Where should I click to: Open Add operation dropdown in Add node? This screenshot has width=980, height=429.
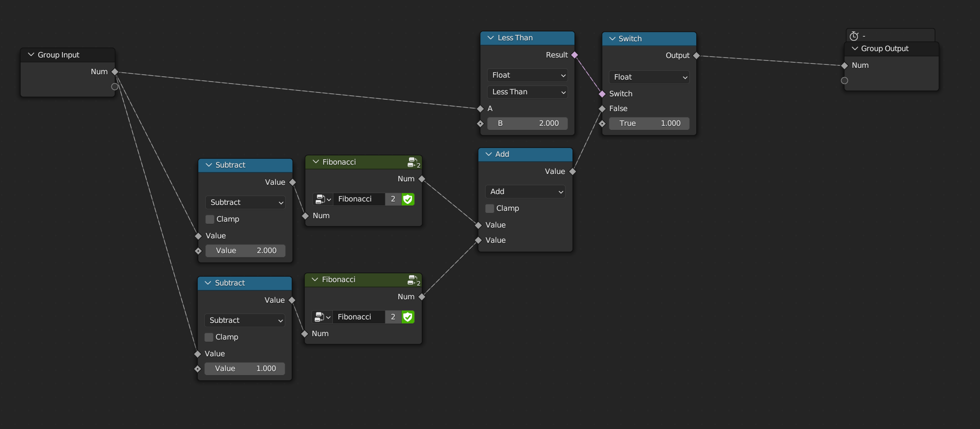[x=525, y=192]
